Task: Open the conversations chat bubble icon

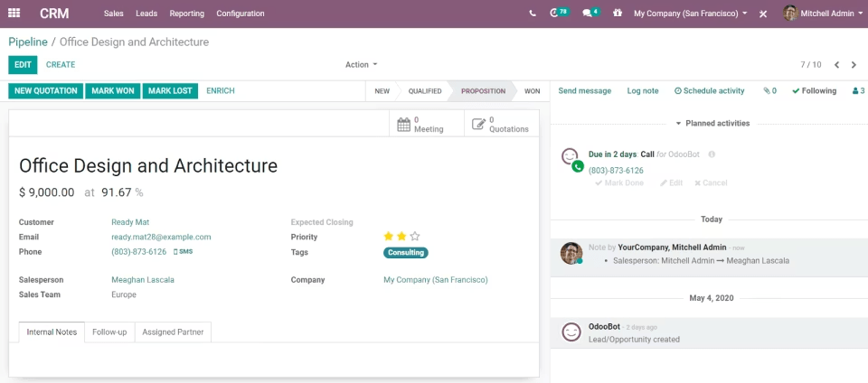Action: tap(588, 14)
